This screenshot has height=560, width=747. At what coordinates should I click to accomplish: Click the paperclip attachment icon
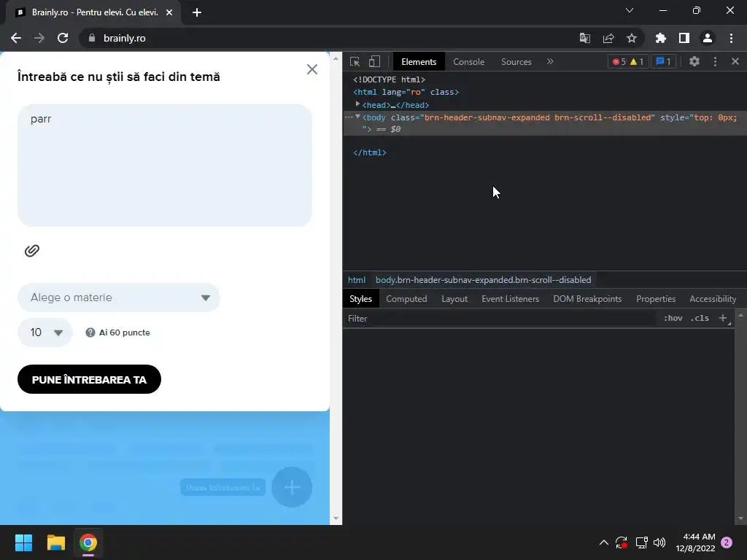(32, 251)
